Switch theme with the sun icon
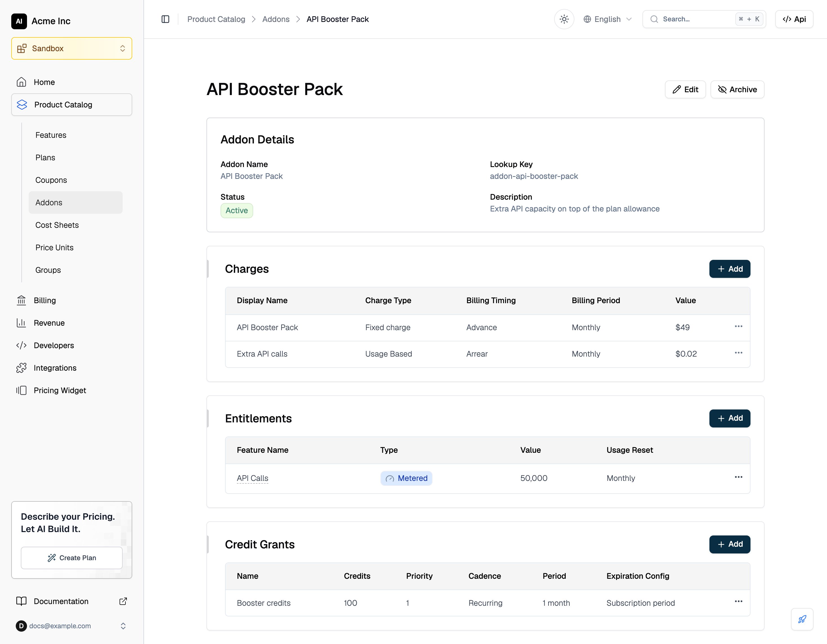The width and height of the screenshot is (827, 644). point(564,19)
